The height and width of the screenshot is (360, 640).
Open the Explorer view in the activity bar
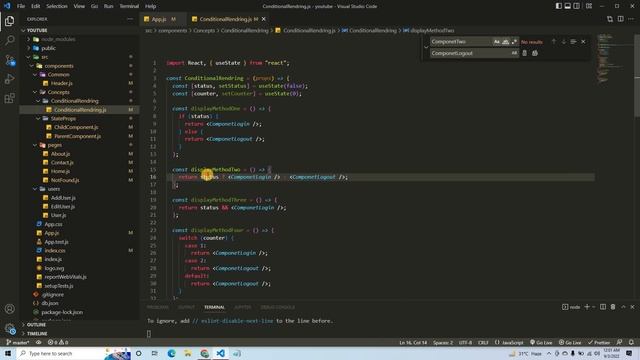(9, 21)
